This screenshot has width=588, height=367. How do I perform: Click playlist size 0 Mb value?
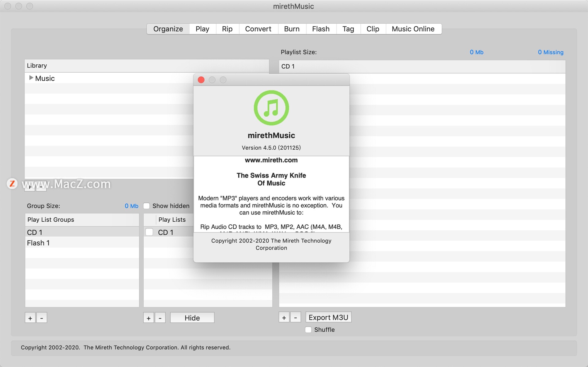[477, 52]
